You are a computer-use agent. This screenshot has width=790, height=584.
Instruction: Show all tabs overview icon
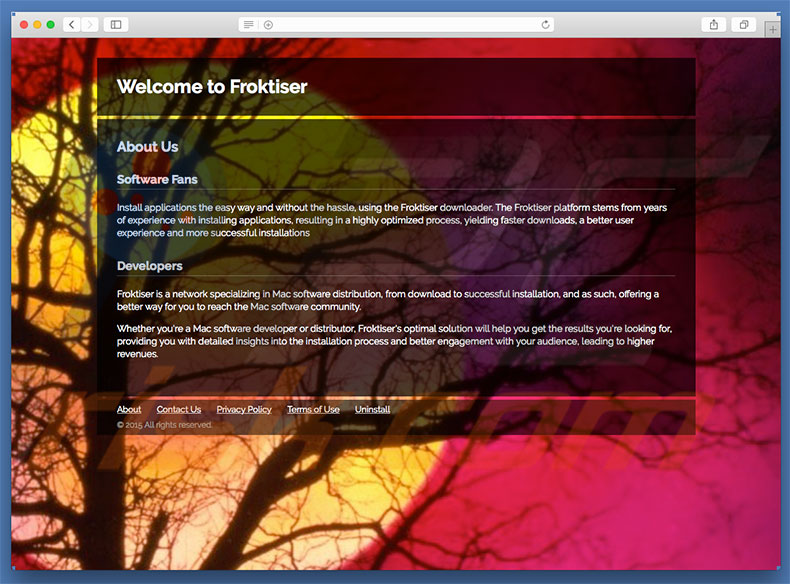coord(744,24)
